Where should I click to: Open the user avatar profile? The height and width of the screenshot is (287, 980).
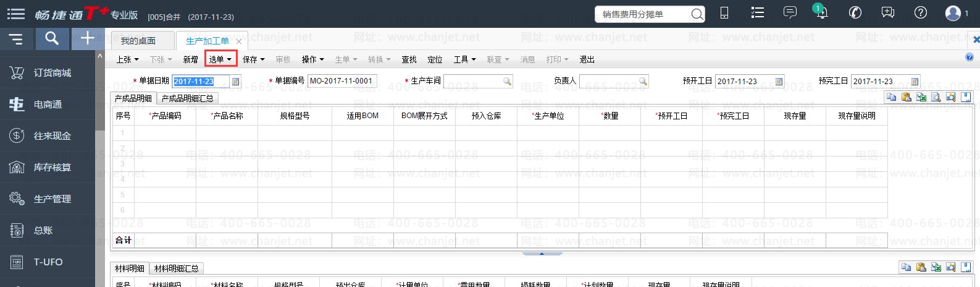953,13
